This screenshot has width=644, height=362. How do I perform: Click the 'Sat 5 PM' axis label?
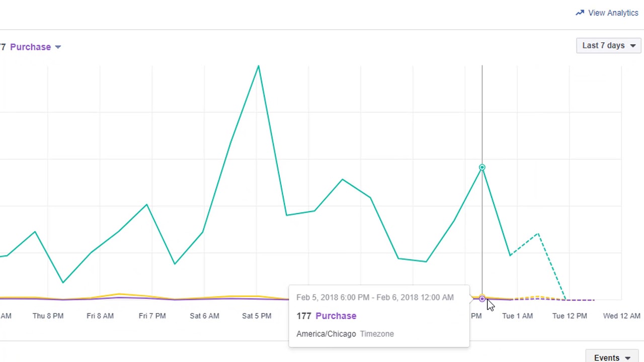coord(257,316)
